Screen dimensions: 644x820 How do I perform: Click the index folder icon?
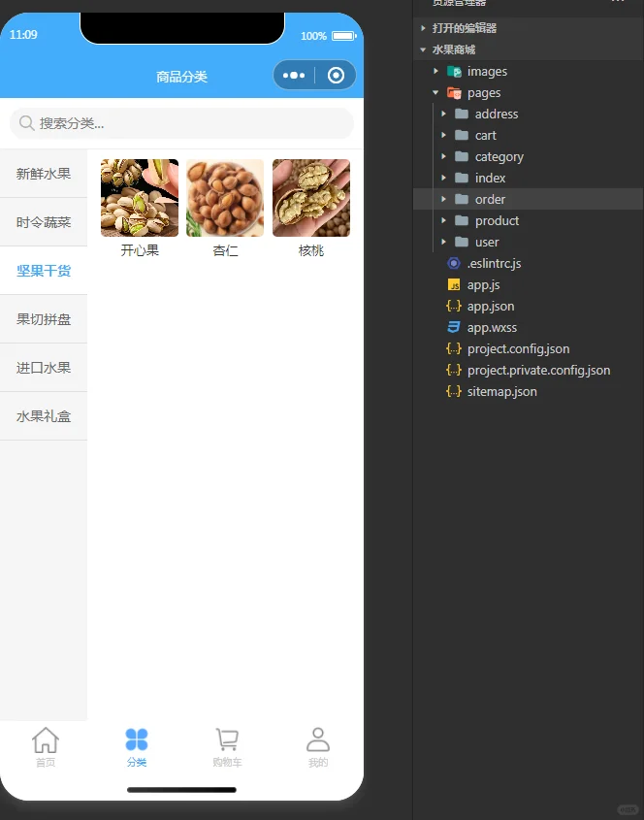[462, 178]
